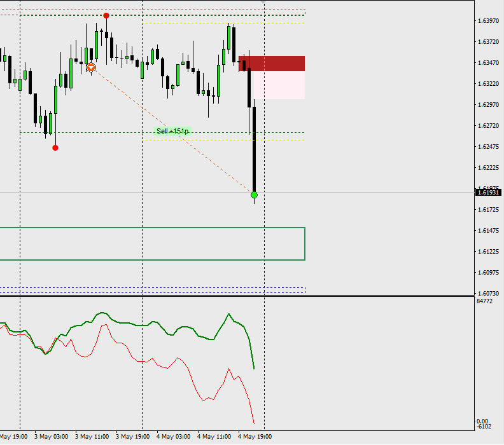Click price scale value 1.62970
Viewport: 504px width, 445px height.
(489, 105)
